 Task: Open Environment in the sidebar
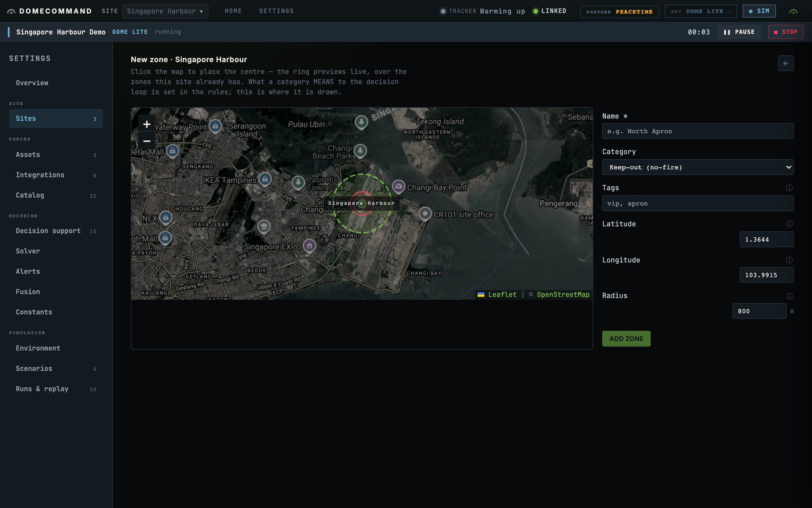[x=56, y=349]
